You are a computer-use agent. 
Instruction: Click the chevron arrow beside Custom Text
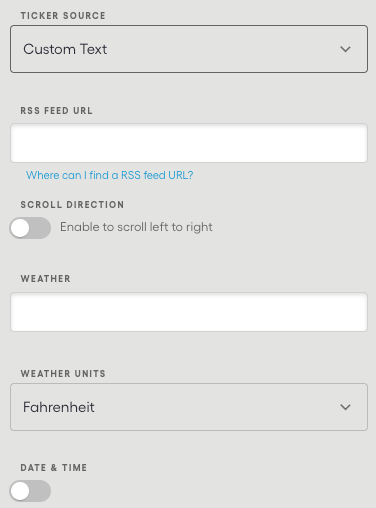[345, 49]
